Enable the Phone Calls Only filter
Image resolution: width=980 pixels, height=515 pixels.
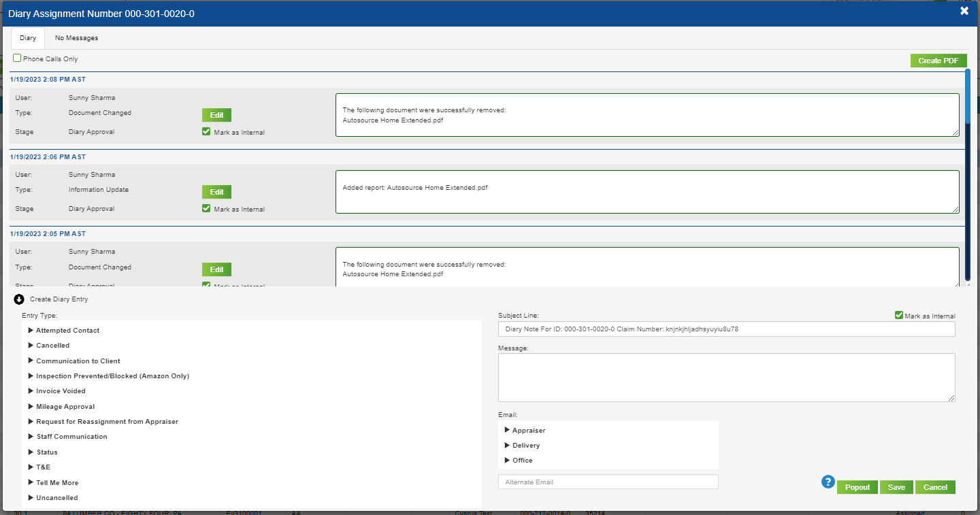(x=17, y=58)
